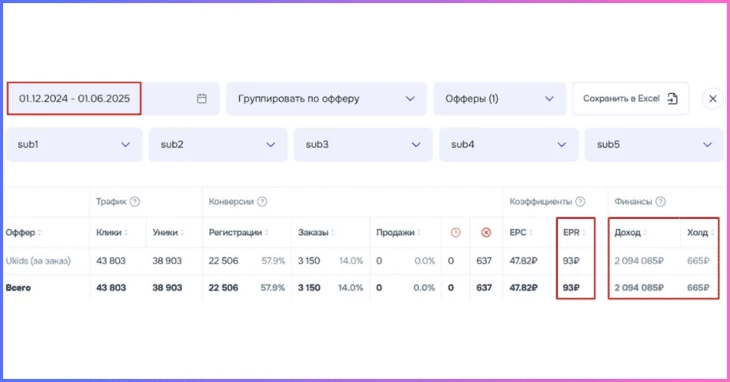Expand the sub5 filter dropdown
This screenshot has width=730, height=382.
[654, 145]
